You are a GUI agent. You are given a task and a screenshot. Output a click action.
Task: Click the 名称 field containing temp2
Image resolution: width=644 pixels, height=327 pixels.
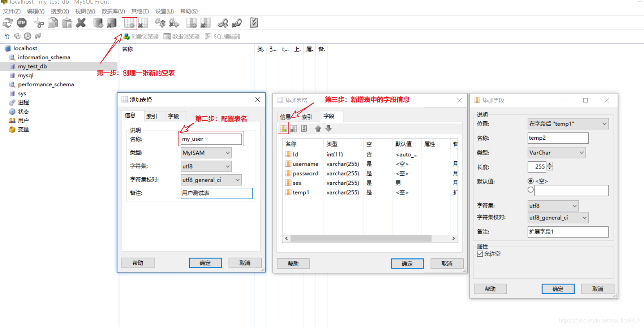click(558, 138)
